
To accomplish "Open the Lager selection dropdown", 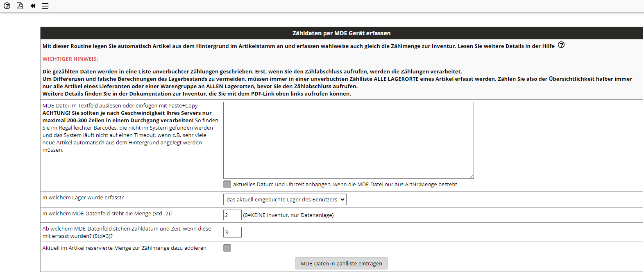I will point(285,200).
